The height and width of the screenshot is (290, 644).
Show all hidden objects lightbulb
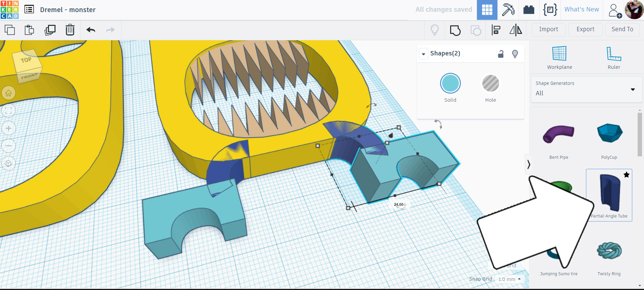[435, 30]
